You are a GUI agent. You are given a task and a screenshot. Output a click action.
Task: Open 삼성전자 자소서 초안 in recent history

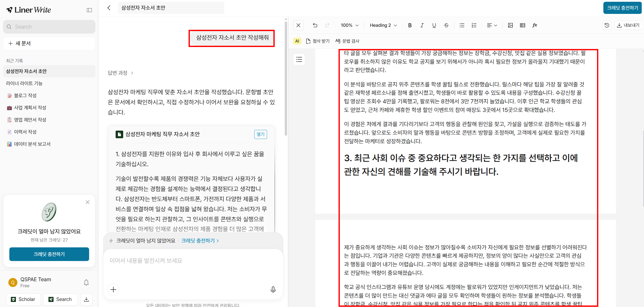(49, 71)
